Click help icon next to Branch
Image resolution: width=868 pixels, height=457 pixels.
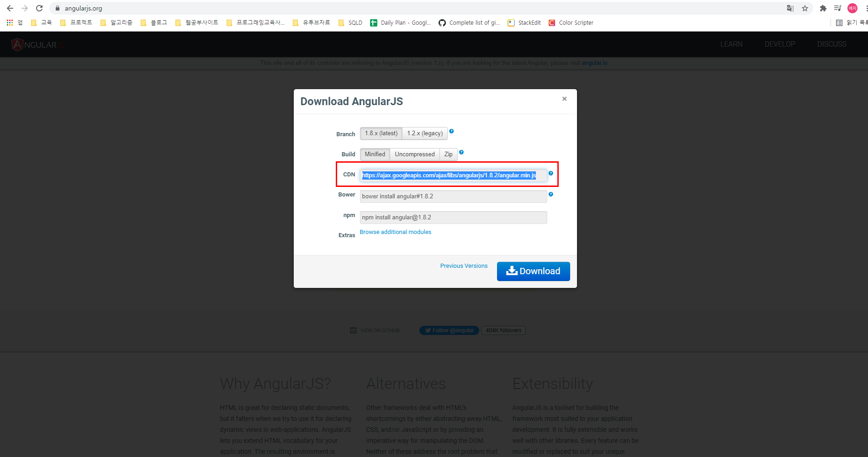(451, 131)
